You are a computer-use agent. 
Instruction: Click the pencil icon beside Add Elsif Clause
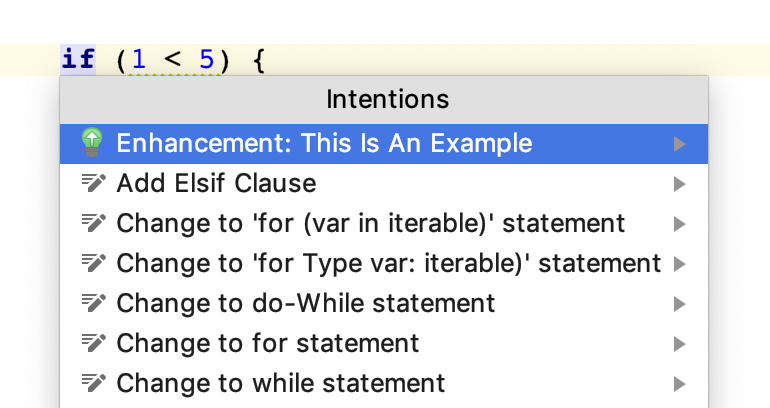click(x=92, y=183)
